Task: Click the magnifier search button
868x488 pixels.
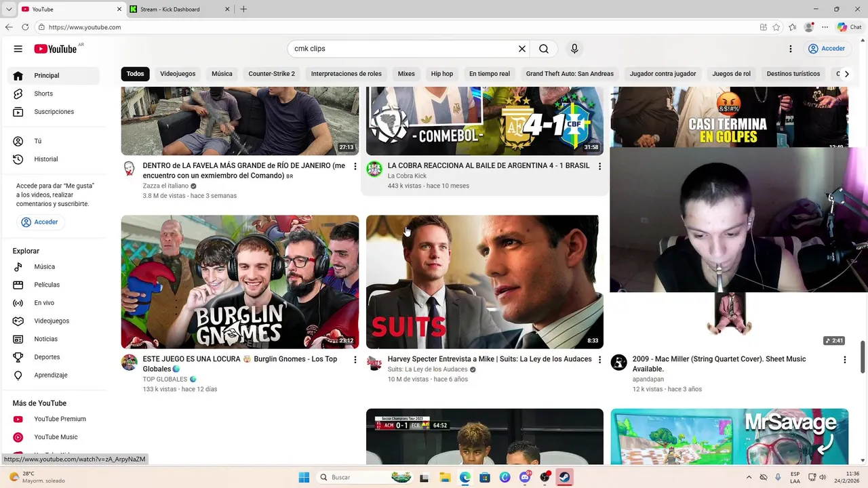Action: [544, 49]
